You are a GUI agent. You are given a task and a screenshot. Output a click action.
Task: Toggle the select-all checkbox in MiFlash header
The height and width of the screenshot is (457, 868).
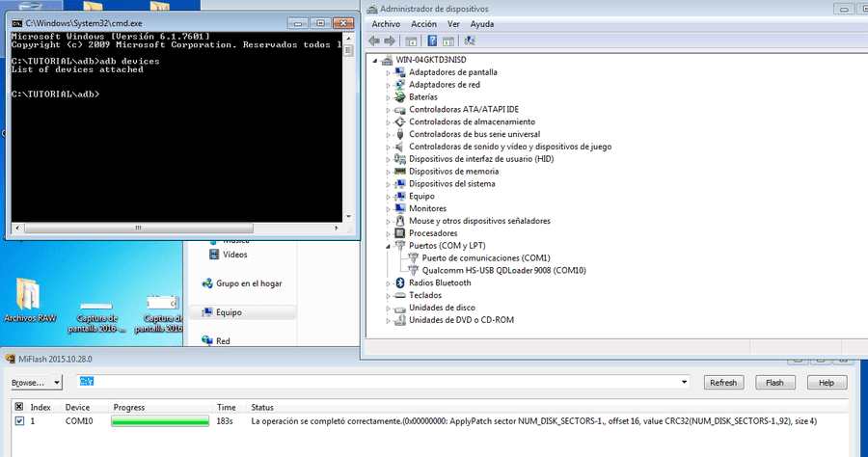pos(19,407)
